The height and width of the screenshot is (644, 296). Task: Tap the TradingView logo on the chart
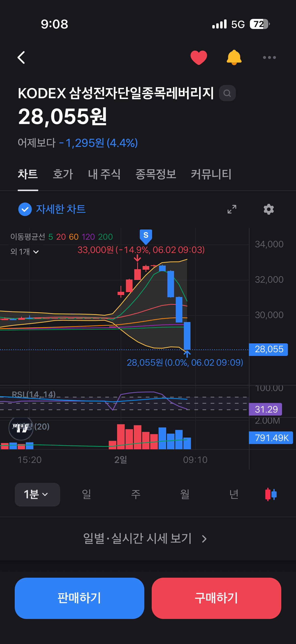click(21, 428)
